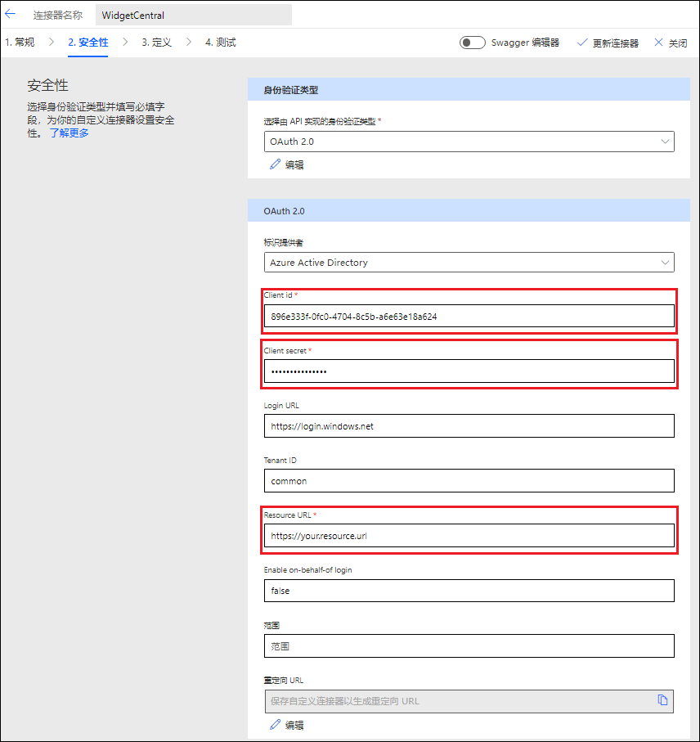Open the OAuth 2.0 authentication type dropdown
This screenshot has width=700, height=742.
[469, 142]
